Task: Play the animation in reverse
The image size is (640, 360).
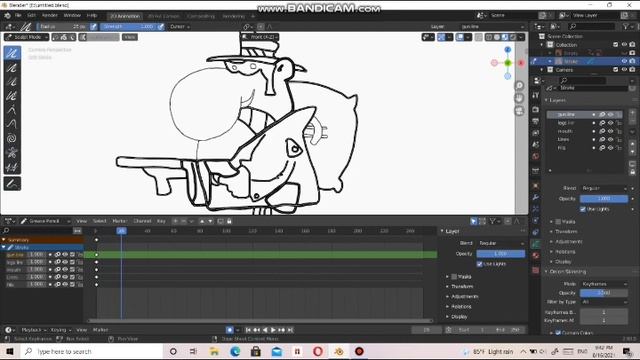Action: coord(265,330)
